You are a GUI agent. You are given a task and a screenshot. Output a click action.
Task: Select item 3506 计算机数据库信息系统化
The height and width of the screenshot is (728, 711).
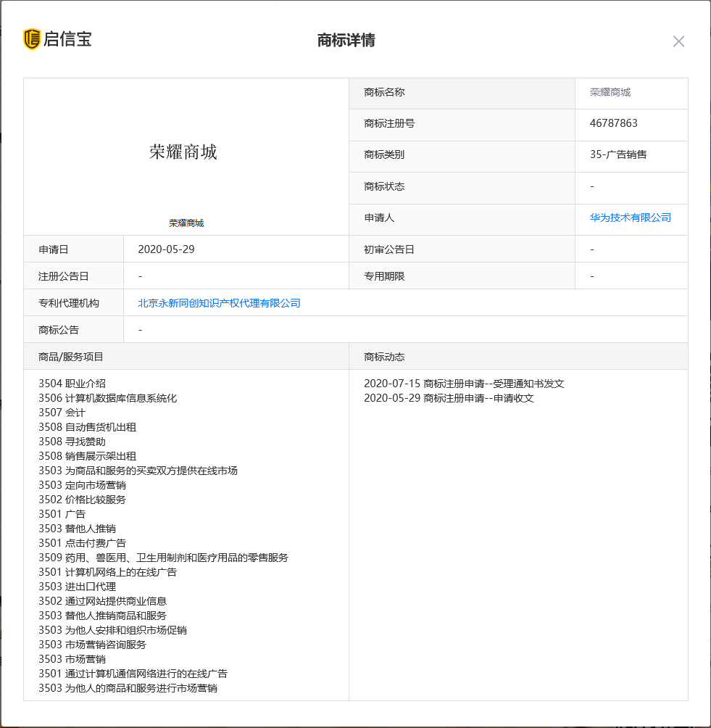[108, 398]
